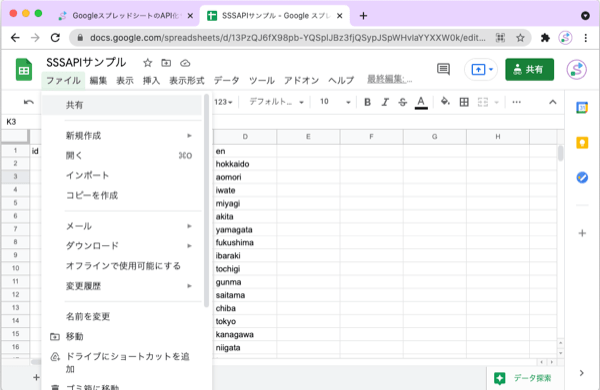
Task: Click the 最終編集 last edit link
Action: (x=390, y=79)
